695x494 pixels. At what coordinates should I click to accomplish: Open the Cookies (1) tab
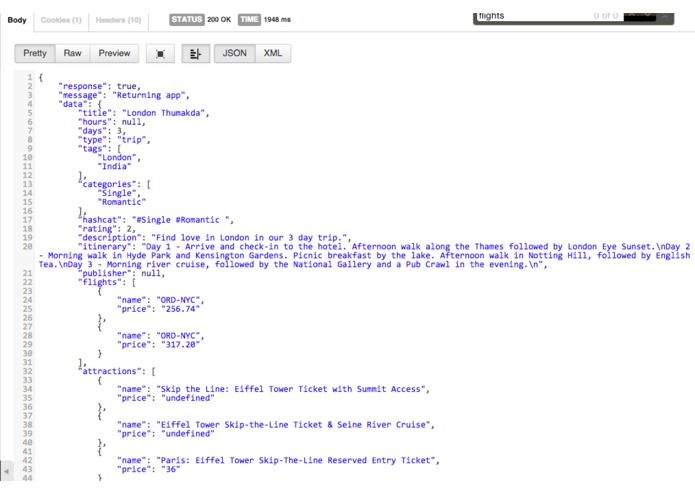pyautogui.click(x=61, y=20)
